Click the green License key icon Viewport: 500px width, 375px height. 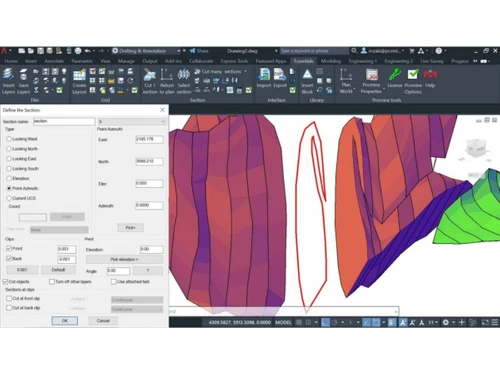click(x=395, y=74)
